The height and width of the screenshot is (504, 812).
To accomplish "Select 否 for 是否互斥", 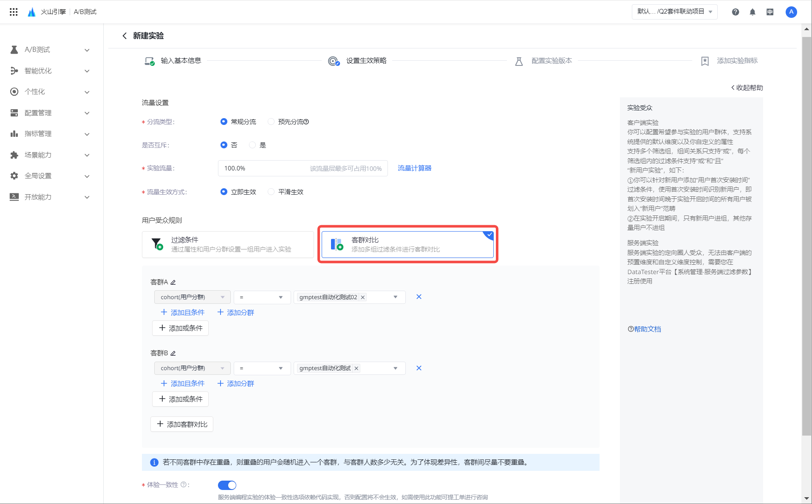I will click(x=224, y=145).
